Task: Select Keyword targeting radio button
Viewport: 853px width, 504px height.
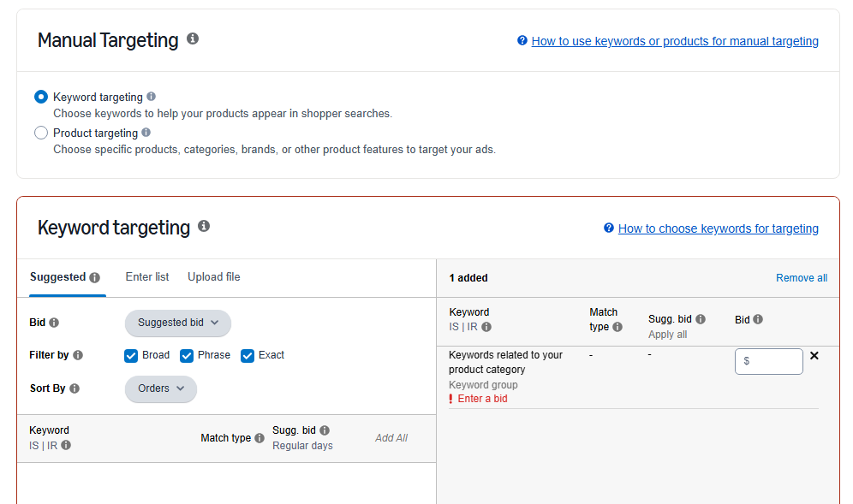Action: [41, 97]
